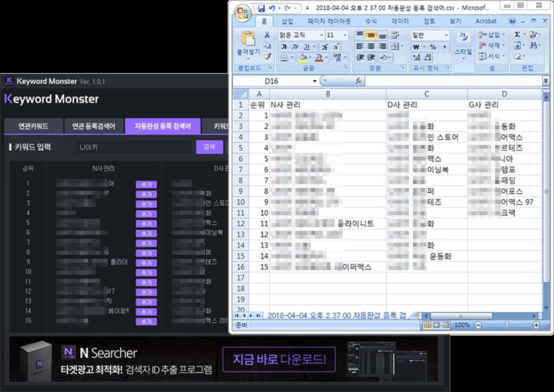The image size is (554, 392).
Task: Align cell text to middle
Action: (x=371, y=35)
